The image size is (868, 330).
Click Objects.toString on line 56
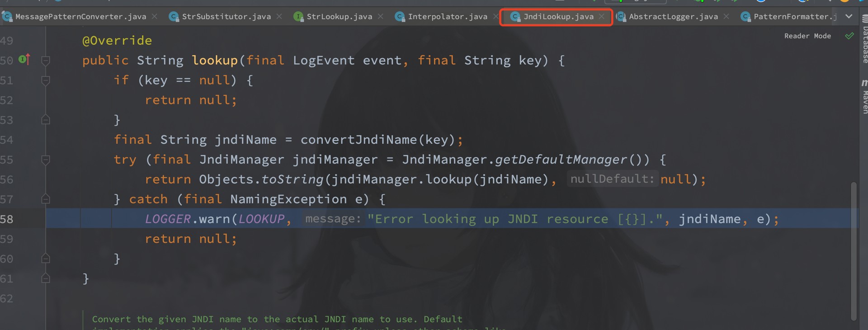[261, 179]
